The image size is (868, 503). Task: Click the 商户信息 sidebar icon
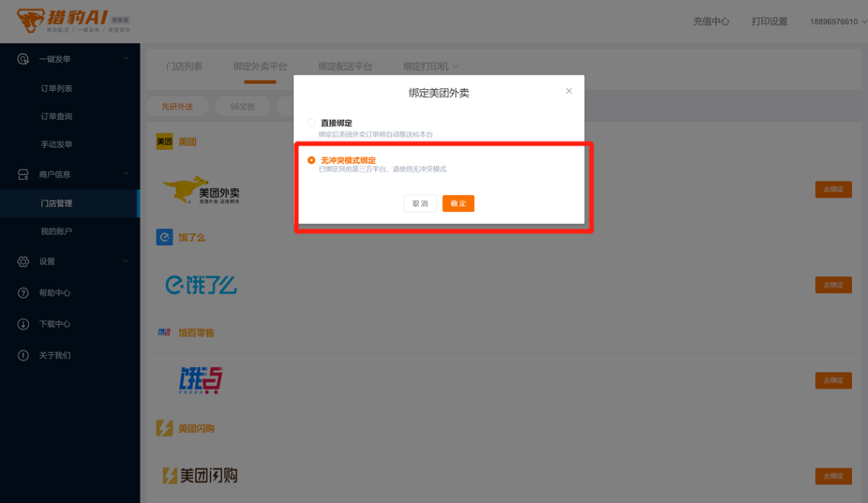23,174
